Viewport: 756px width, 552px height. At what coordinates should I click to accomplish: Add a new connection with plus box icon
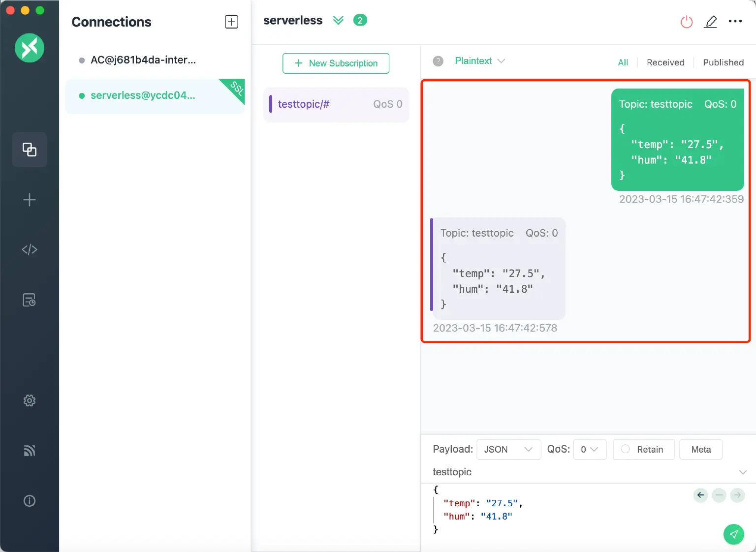[x=231, y=22]
